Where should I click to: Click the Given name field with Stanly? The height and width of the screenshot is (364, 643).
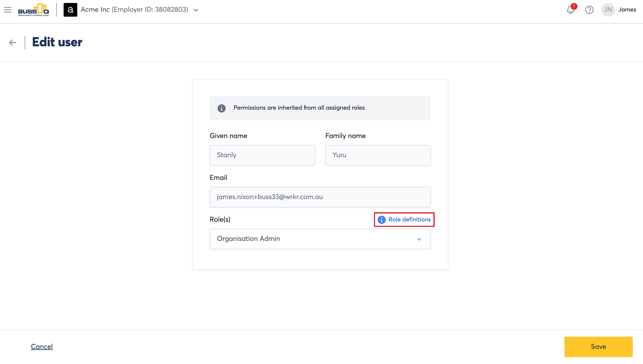coord(262,155)
